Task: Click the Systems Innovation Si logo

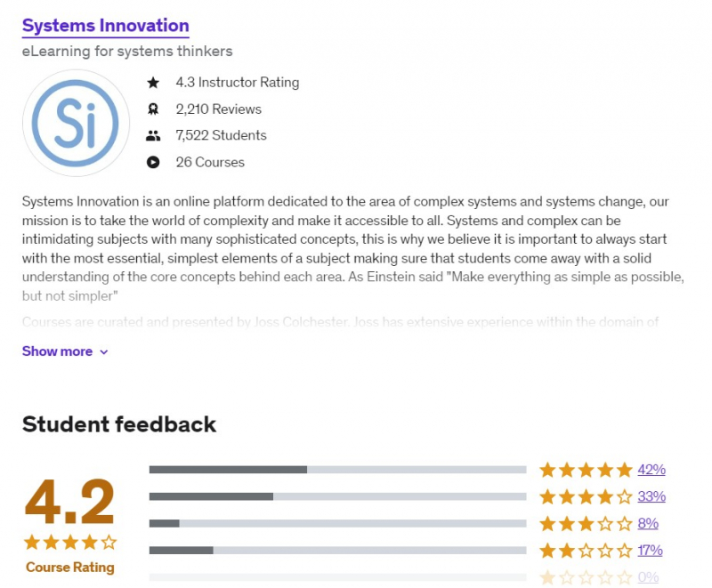Action: [76, 124]
